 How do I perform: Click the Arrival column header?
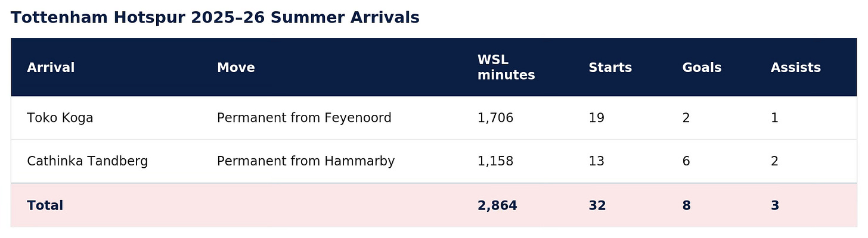coord(51,68)
